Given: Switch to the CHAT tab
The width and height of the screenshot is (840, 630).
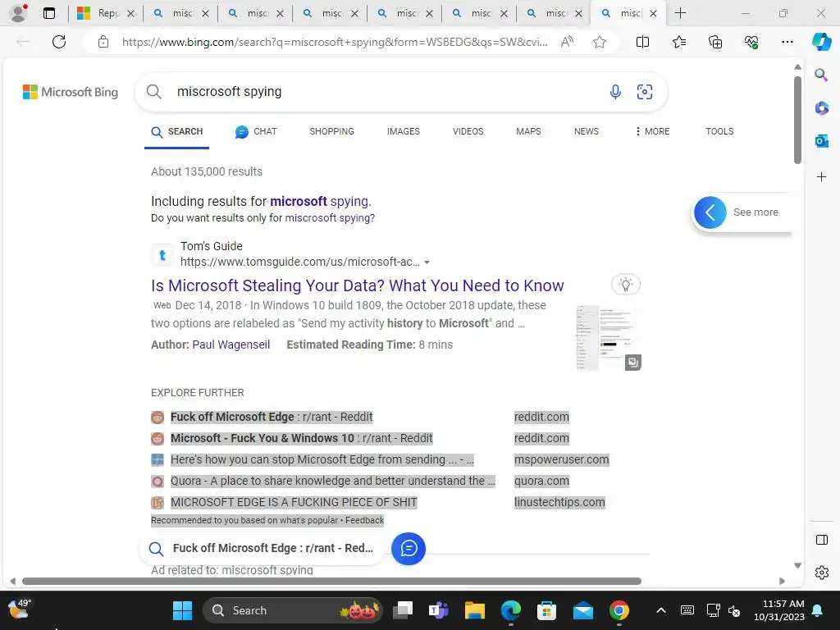Looking at the screenshot, I should click(x=256, y=131).
